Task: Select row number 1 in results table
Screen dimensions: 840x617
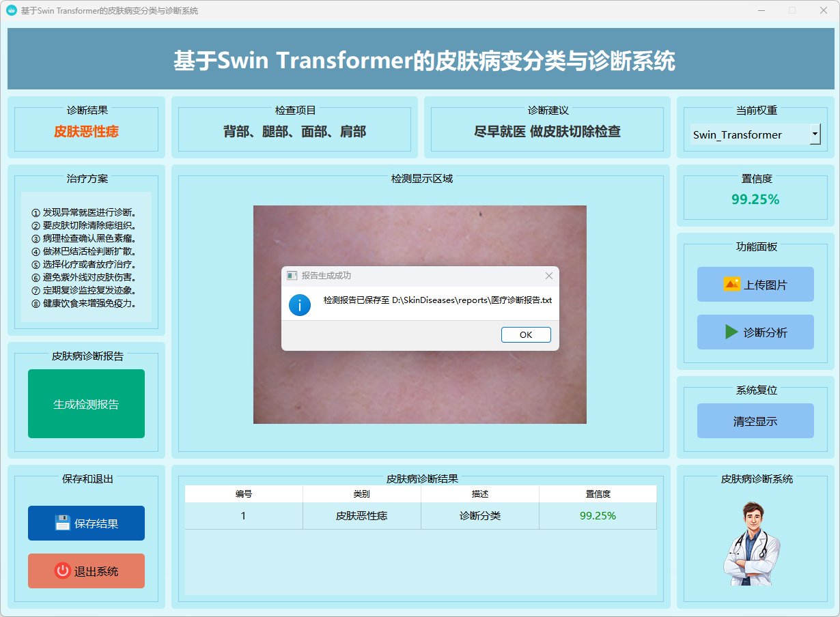Action: point(244,516)
